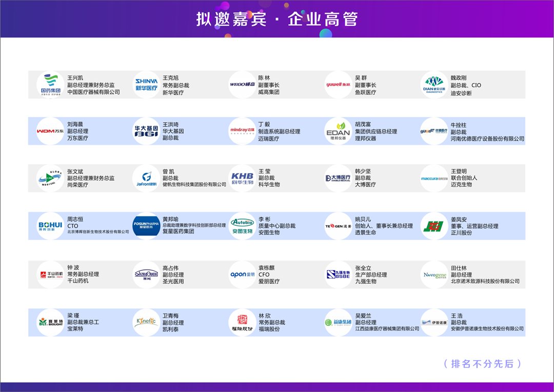
Task: Select the name 周志恒
Action: coord(75,219)
